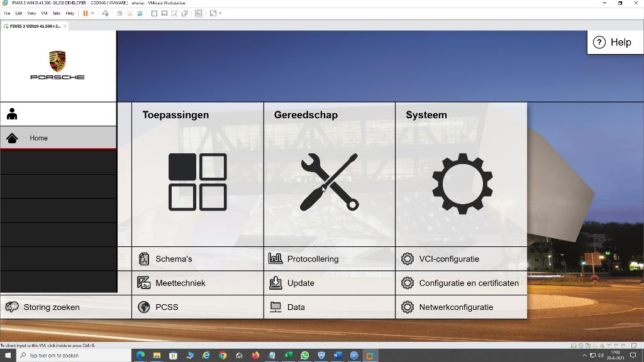Select the Home sidebar entry
Screen dimensions: 644x362
(x=38, y=138)
